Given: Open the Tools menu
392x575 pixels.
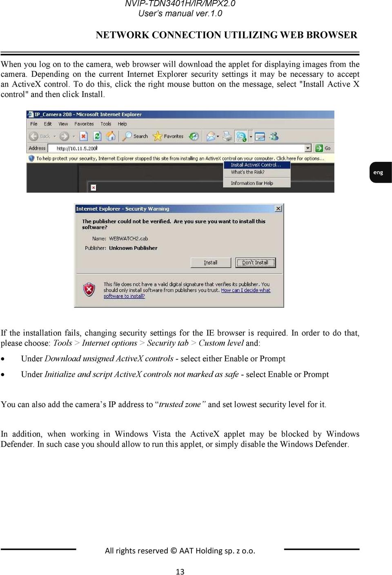Looking at the screenshot, I should [x=106, y=124].
